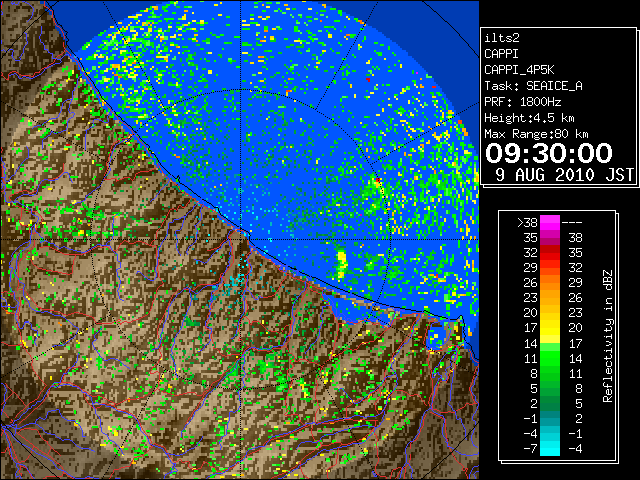Click the 'PRF: 1800Hz' text
This screenshot has width=640, height=480.
pyautogui.click(x=522, y=102)
